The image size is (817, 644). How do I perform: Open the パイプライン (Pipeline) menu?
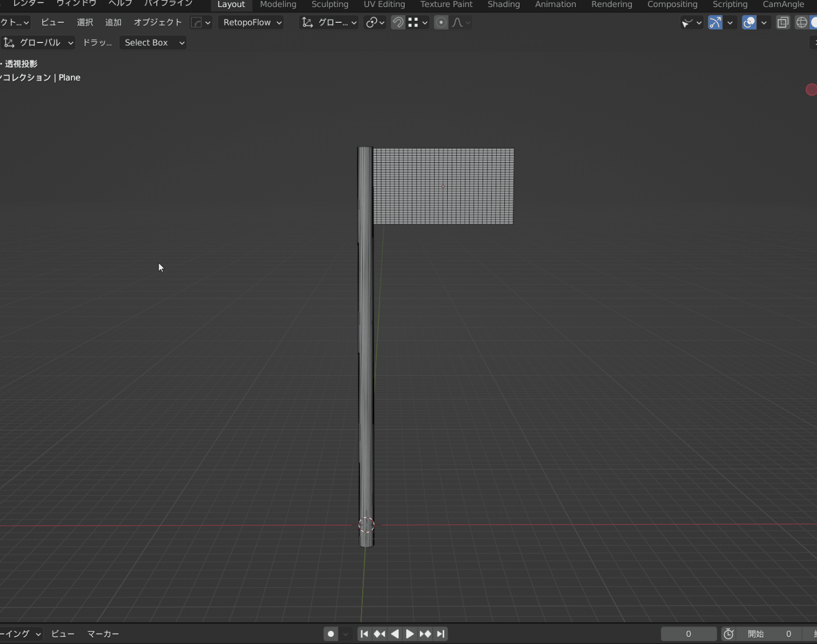(x=168, y=3)
